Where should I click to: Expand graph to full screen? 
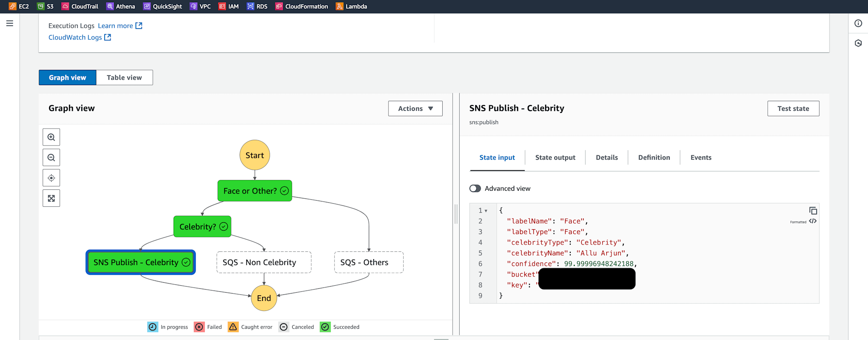coord(51,198)
